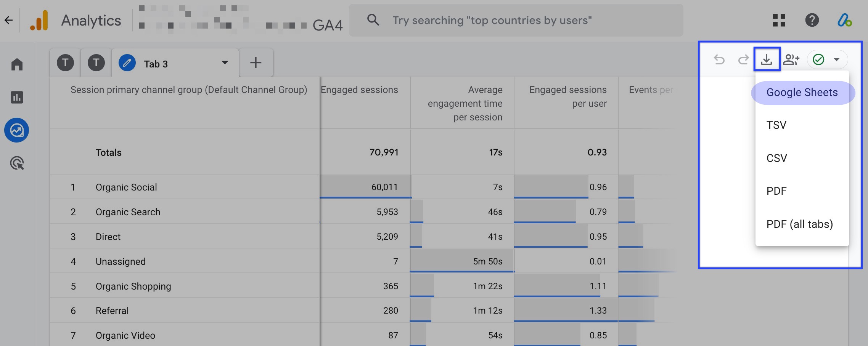This screenshot has height=346, width=868.
Task: Click the 70,991 total engaged sessions value
Action: tap(384, 152)
